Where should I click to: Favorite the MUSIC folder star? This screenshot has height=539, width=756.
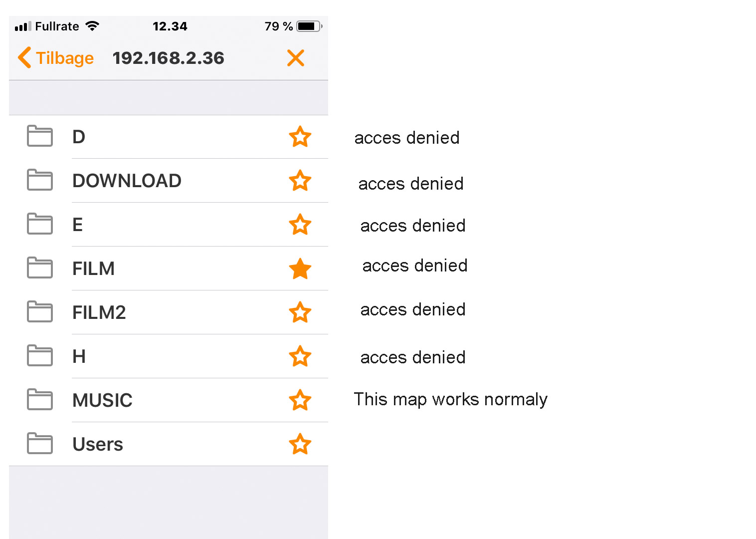pos(300,400)
